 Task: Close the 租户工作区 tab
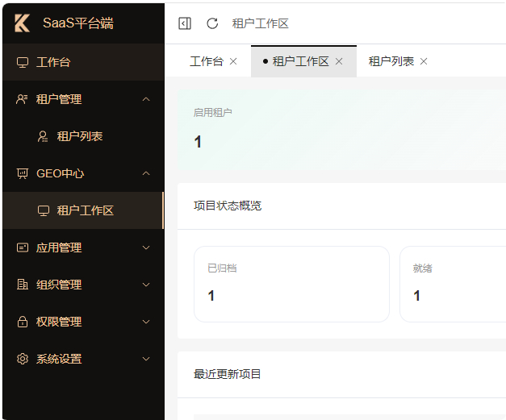click(339, 61)
